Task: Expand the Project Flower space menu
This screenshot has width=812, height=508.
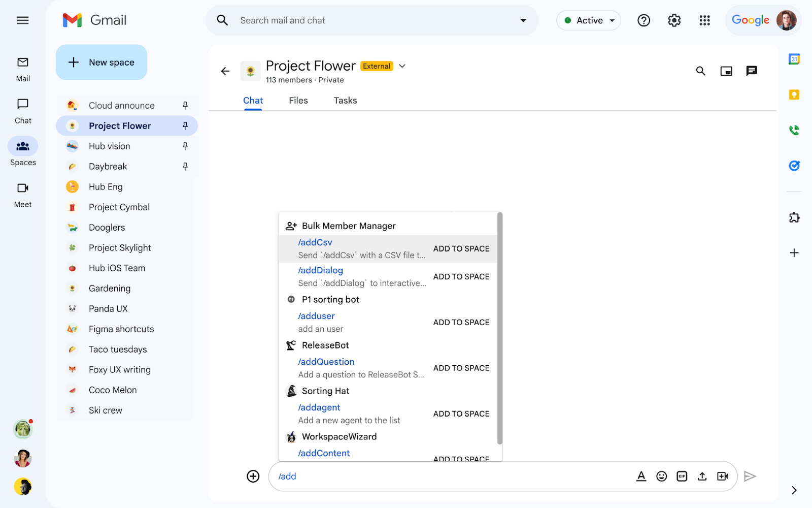Action: point(402,66)
